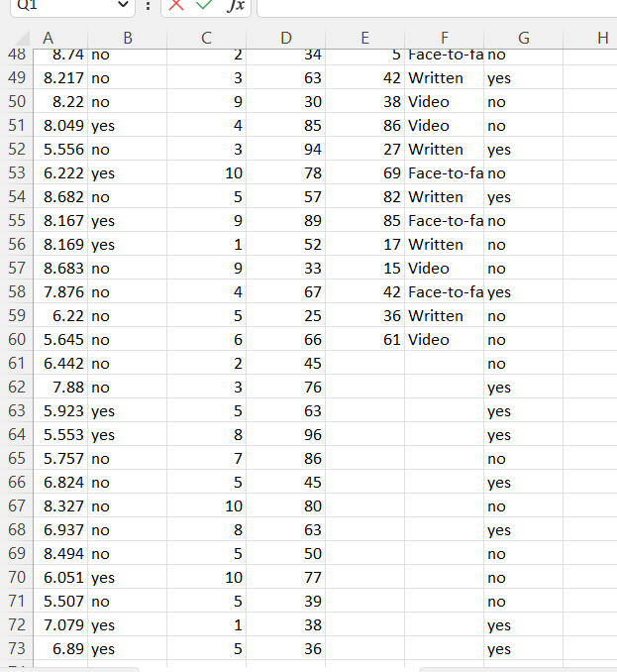617x672 pixels.
Task: Click cell containing 8.049
Action: click(60, 125)
